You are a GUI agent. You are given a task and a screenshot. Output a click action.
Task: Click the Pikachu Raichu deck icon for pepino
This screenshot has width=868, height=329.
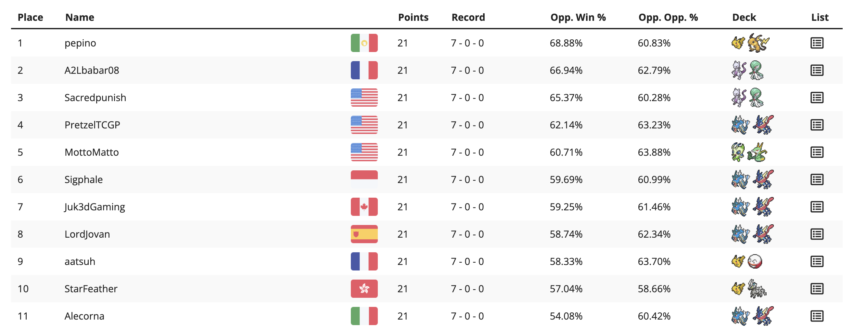click(x=750, y=43)
